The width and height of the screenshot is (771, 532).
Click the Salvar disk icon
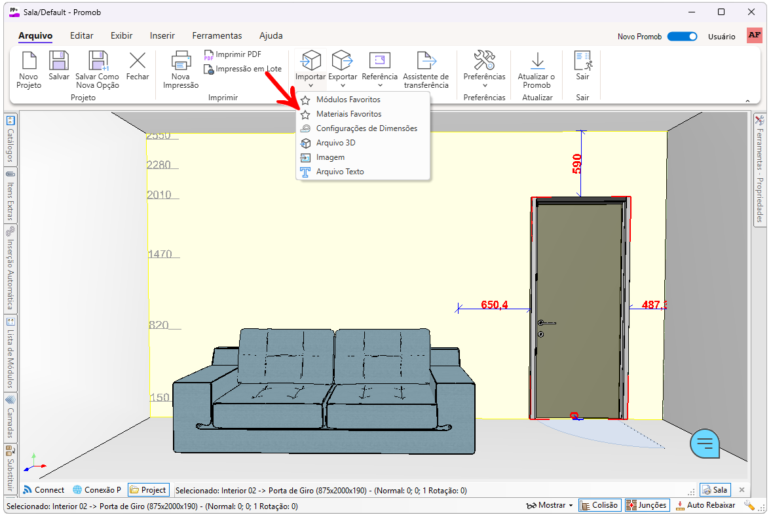[59, 62]
